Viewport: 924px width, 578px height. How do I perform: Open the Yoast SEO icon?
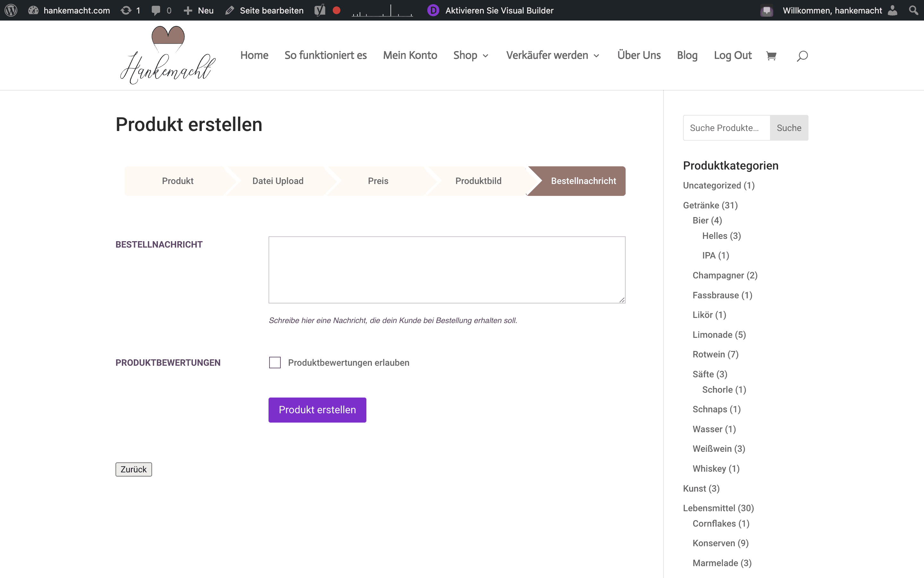[x=320, y=10]
